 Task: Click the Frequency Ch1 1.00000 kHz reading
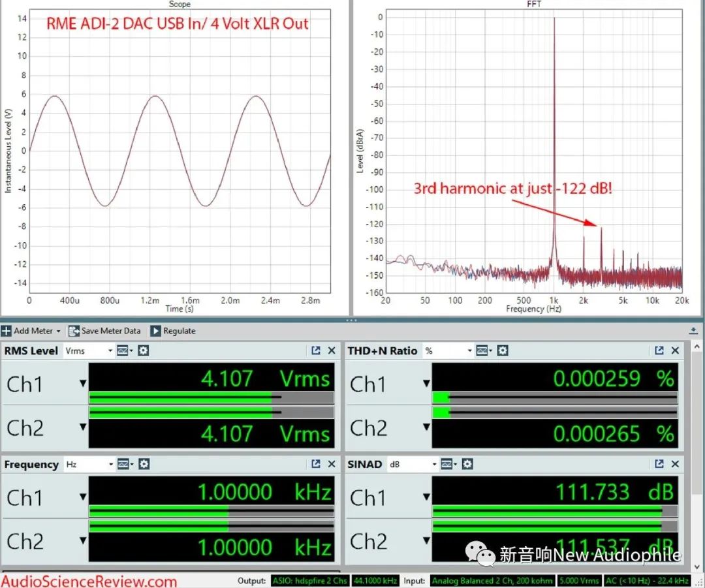(x=265, y=492)
